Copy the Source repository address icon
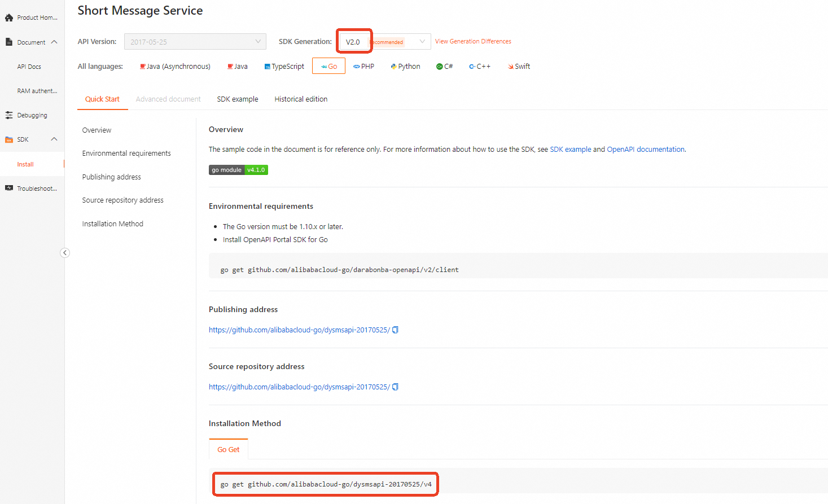Screen dimensions: 828x504 click(395, 387)
